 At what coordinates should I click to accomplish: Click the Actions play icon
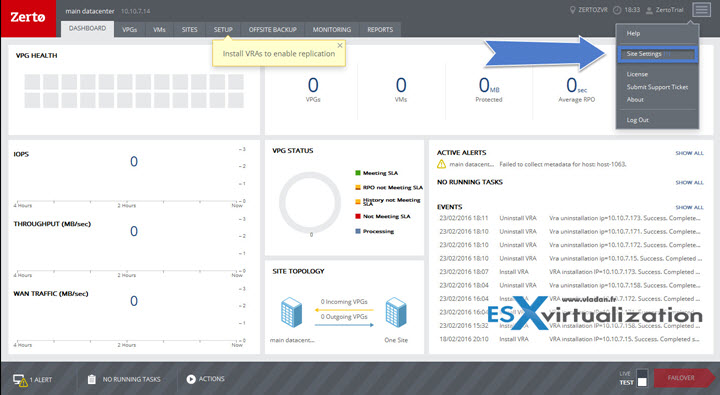click(x=191, y=379)
